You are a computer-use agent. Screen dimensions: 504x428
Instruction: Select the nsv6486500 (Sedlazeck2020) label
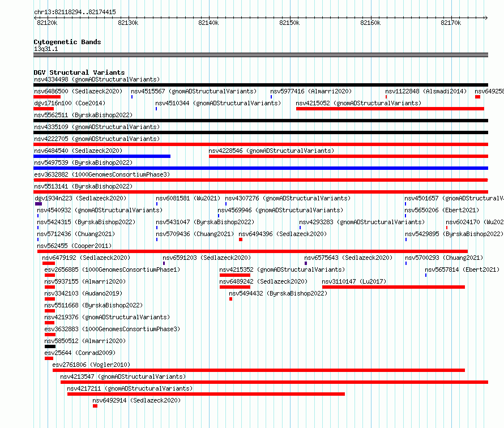coord(78,91)
